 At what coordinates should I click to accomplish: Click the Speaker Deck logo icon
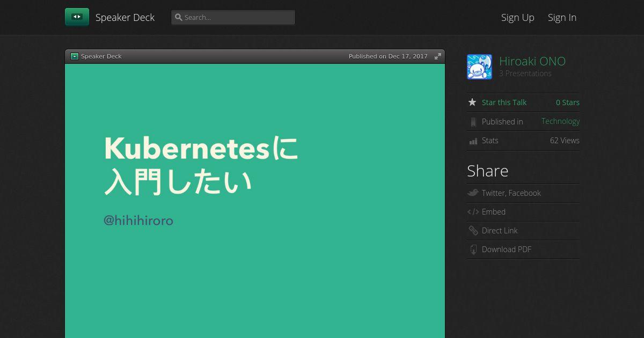click(77, 17)
